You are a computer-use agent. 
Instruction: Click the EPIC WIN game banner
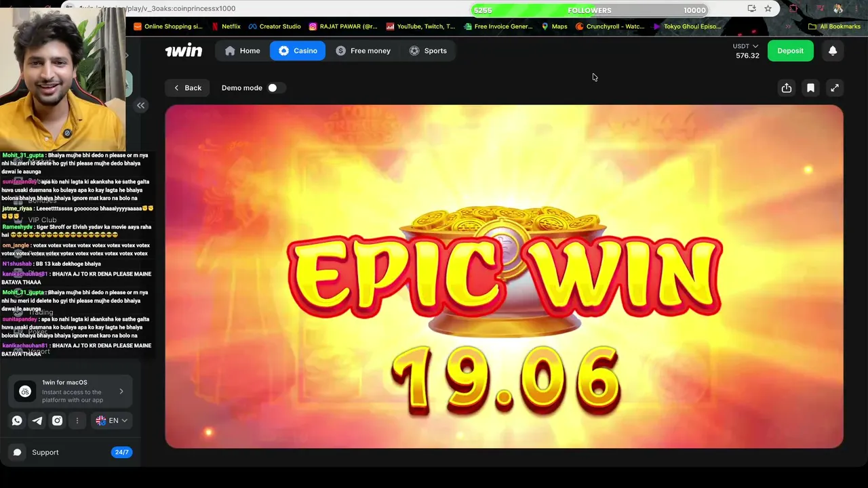pyautogui.click(x=505, y=276)
